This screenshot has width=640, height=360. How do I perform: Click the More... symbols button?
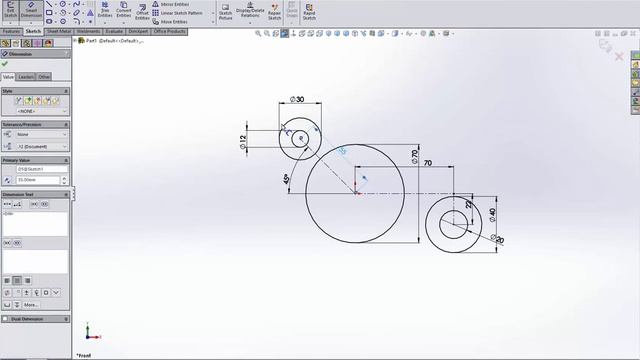[31, 305]
